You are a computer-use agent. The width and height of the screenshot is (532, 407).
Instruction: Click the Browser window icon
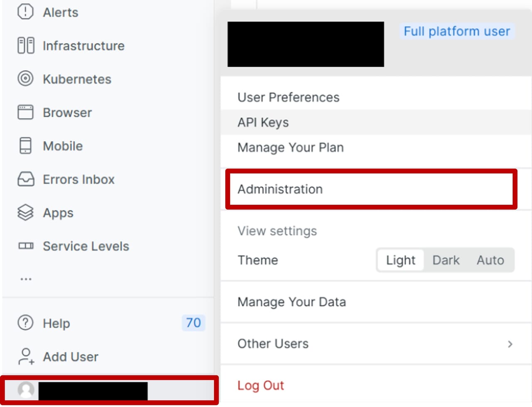(25, 112)
